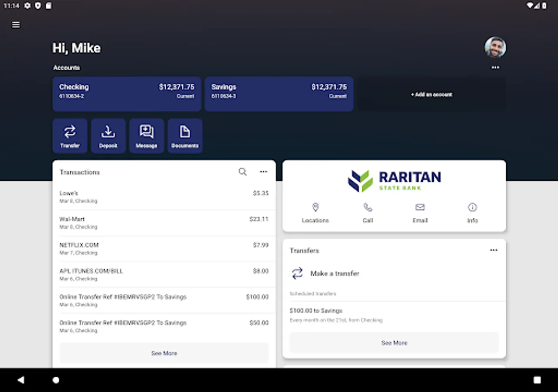The width and height of the screenshot is (558, 392).
Task: Tap Add an account
Action: [432, 94]
